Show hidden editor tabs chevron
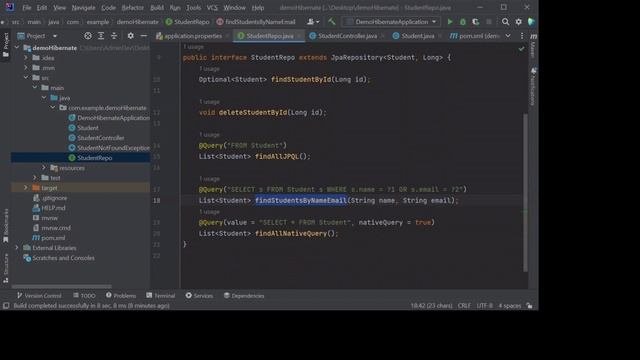 pos(508,36)
